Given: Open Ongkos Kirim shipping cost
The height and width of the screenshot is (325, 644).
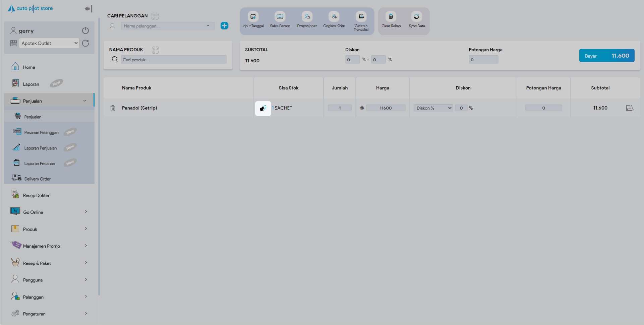Looking at the screenshot, I should coord(334,17).
